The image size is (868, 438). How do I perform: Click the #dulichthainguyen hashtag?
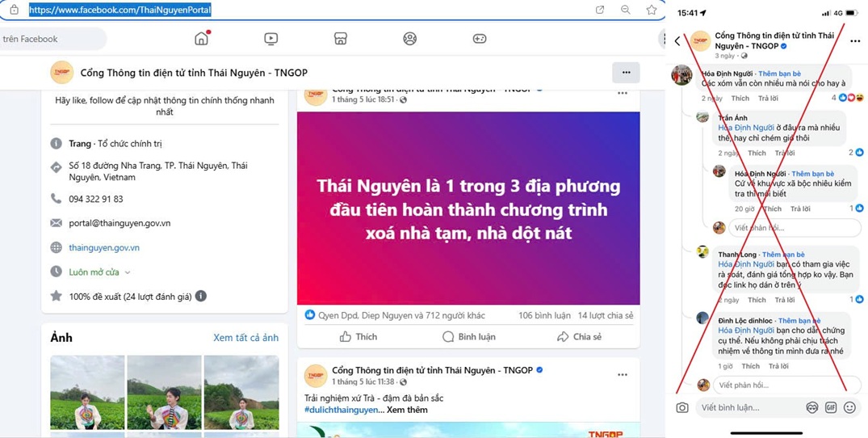click(341, 411)
